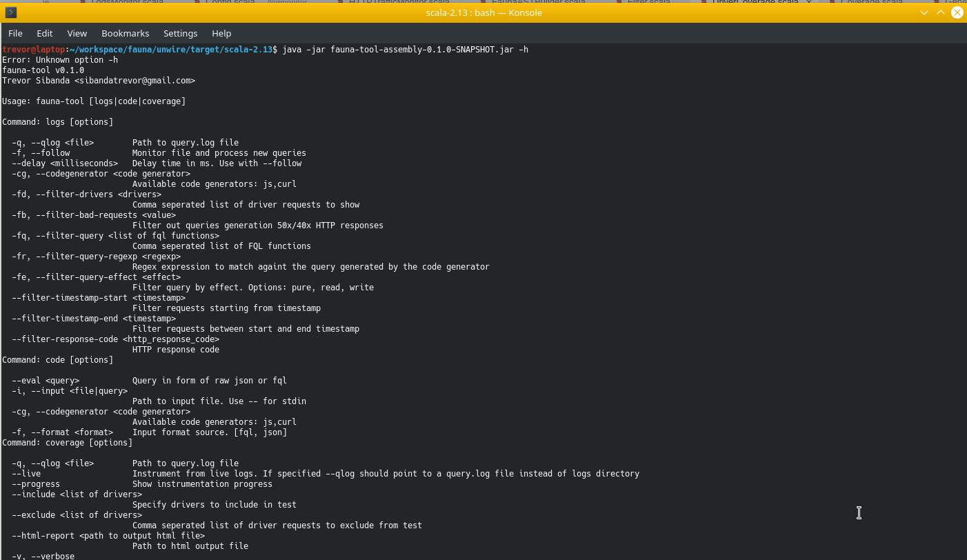
Task: Click the 'HTTP response code' description
Action: point(176,350)
